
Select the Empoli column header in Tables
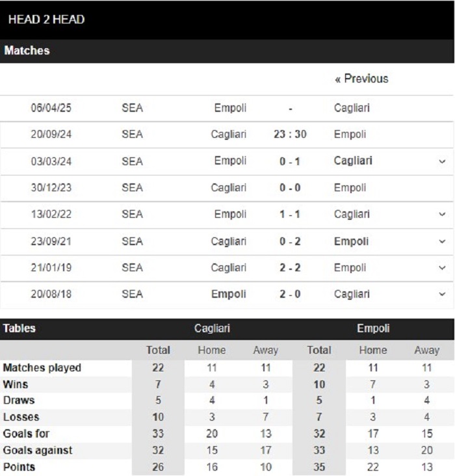coord(373,328)
